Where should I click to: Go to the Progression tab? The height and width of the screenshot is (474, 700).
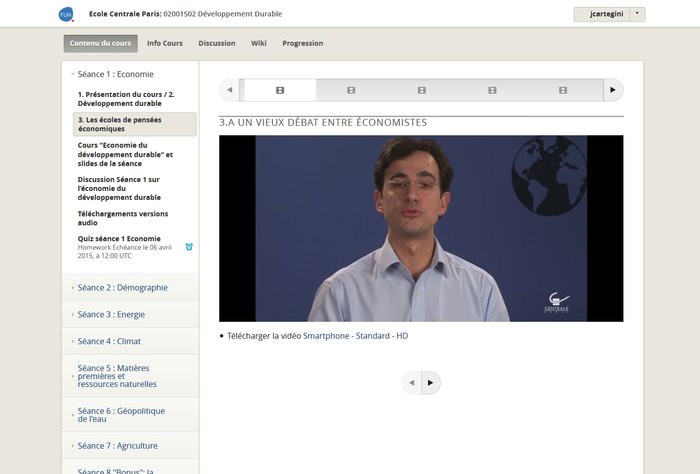click(303, 43)
